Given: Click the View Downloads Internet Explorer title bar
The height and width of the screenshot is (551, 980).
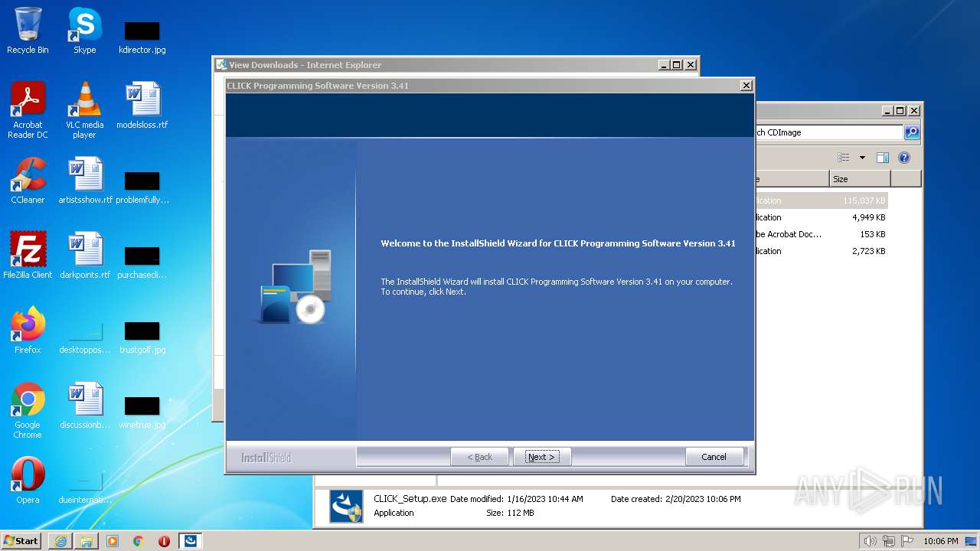Looking at the screenshot, I should click(x=436, y=65).
